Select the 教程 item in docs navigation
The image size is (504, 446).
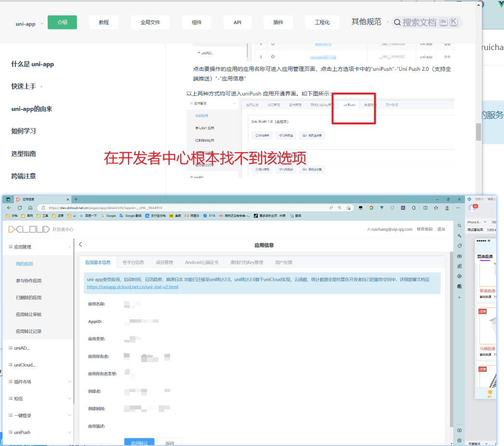[104, 23]
